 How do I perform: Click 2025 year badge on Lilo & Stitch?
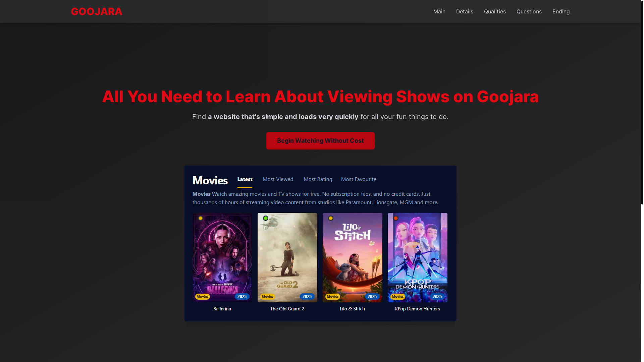[372, 297]
